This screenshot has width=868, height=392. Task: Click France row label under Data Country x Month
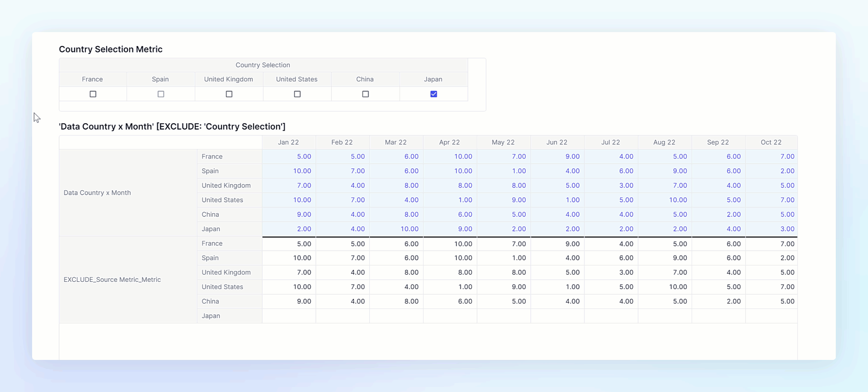(x=230, y=157)
